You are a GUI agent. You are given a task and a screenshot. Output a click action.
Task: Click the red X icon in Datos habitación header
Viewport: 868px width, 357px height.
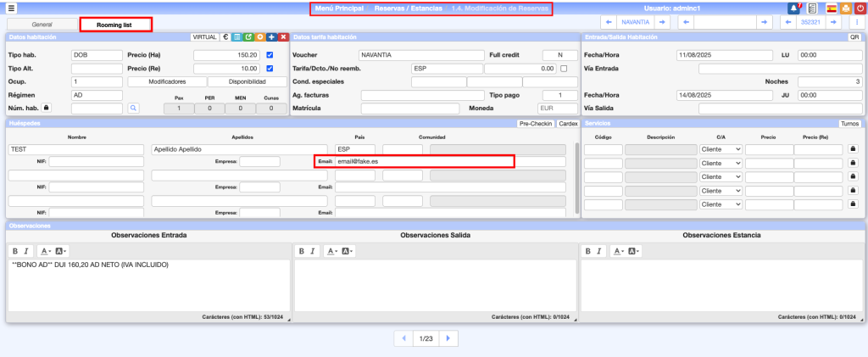[x=282, y=37]
